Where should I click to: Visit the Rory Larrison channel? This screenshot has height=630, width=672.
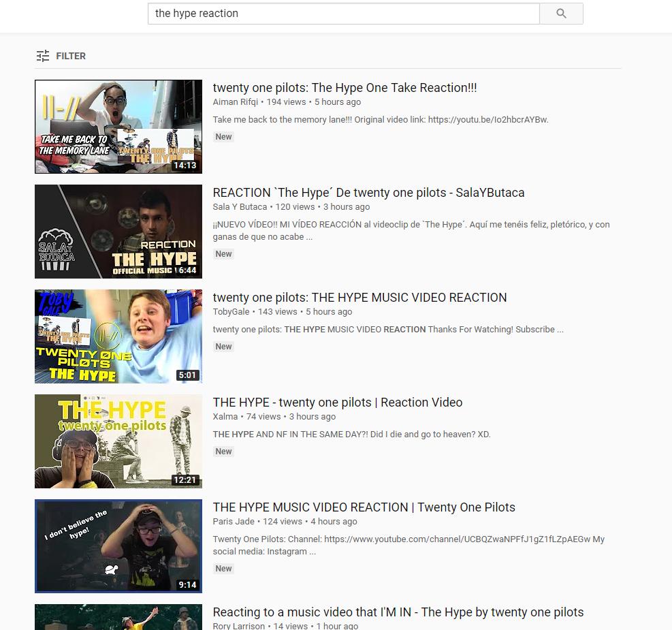[239, 626]
